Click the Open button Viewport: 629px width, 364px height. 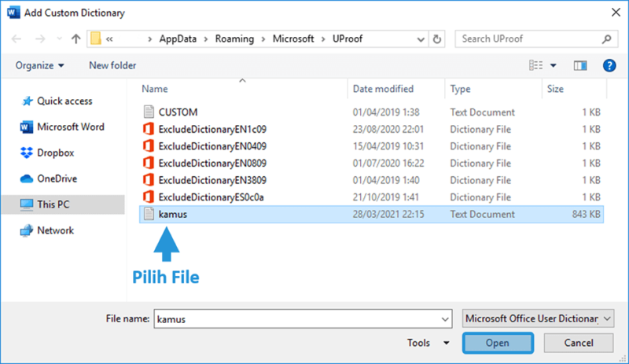[x=498, y=343]
